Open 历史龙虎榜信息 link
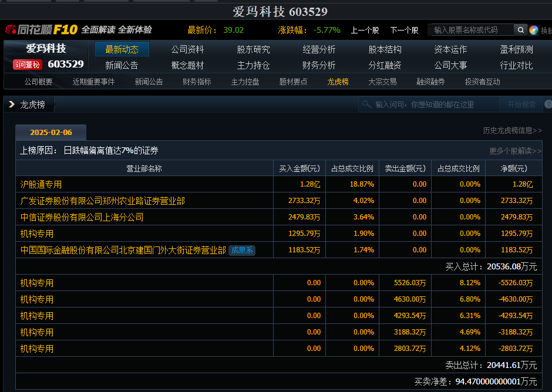This screenshot has height=392, width=552. [512, 130]
